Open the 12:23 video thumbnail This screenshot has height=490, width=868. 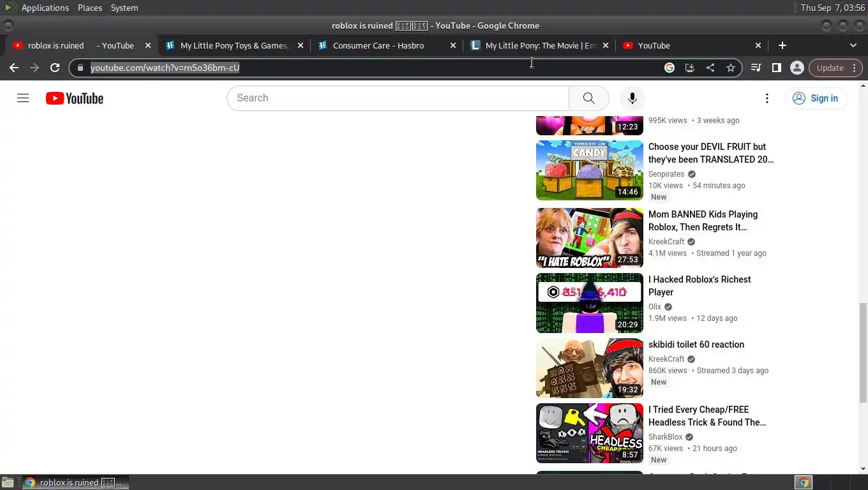click(590, 125)
